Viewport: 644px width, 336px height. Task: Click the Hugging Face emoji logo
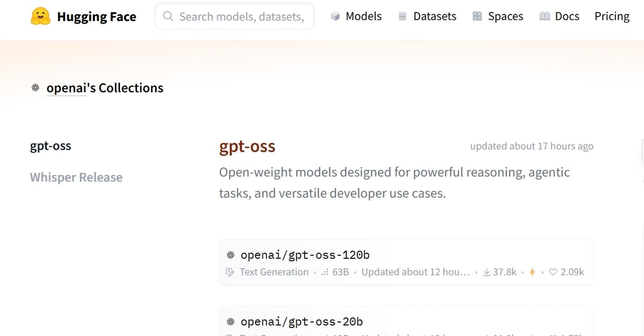tap(40, 17)
